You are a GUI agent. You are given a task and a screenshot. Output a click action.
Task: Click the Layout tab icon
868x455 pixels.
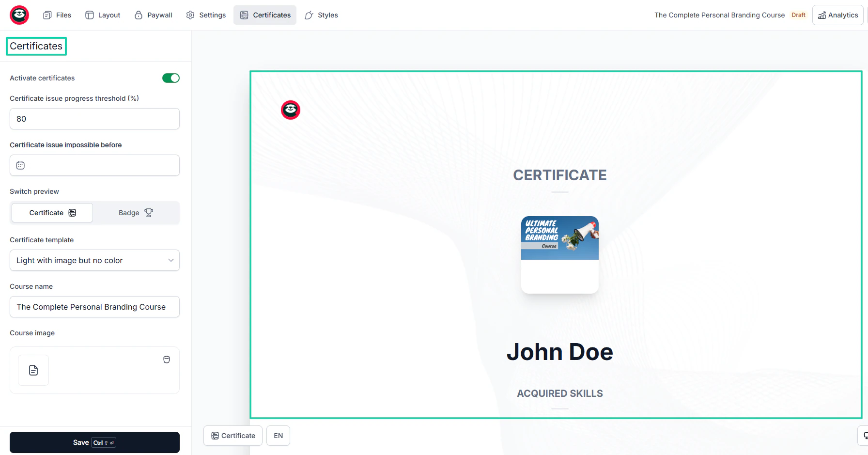pos(90,15)
